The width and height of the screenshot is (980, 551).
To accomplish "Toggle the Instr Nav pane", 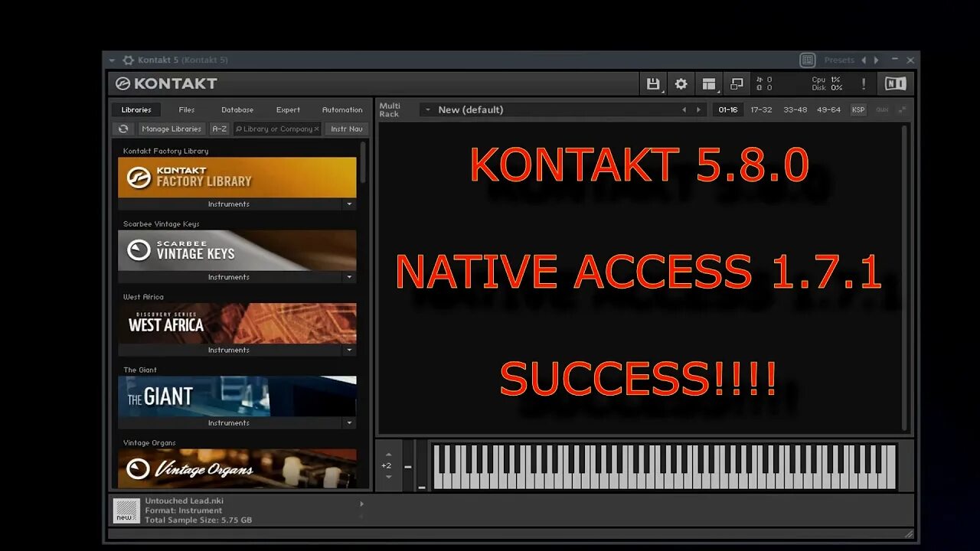I will click(x=347, y=129).
